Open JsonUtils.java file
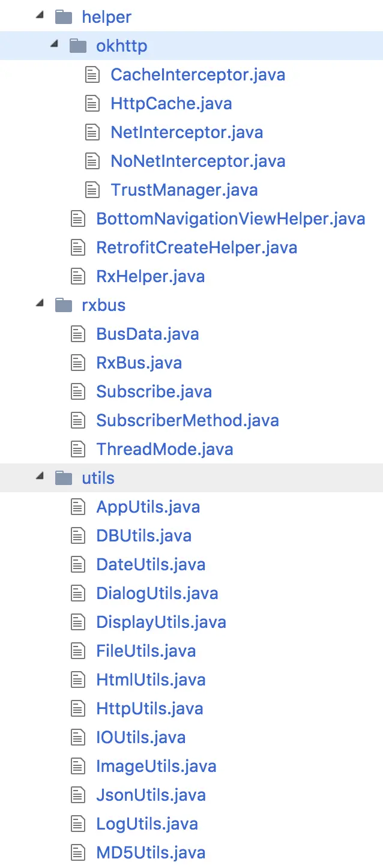This screenshot has width=383, height=868. click(151, 795)
